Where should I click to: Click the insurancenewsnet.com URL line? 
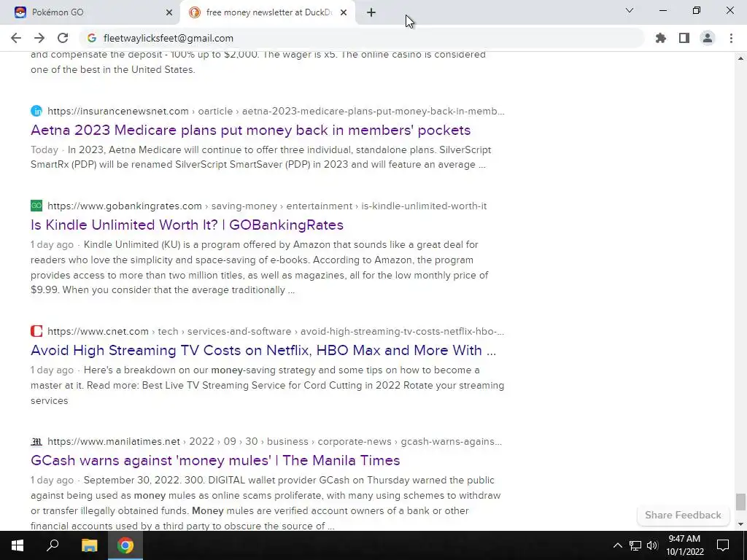pyautogui.click(x=276, y=111)
